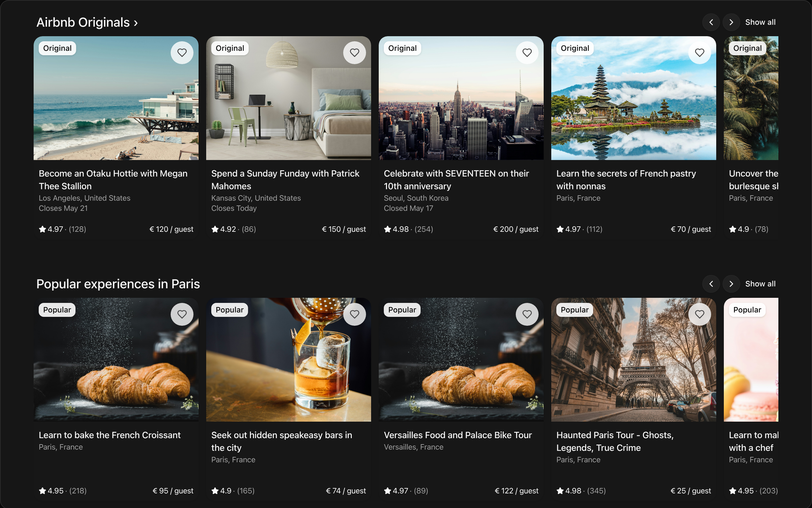The height and width of the screenshot is (508, 812).
Task: Save the SEVENTEEN anniversary experience heart
Action: click(527, 52)
